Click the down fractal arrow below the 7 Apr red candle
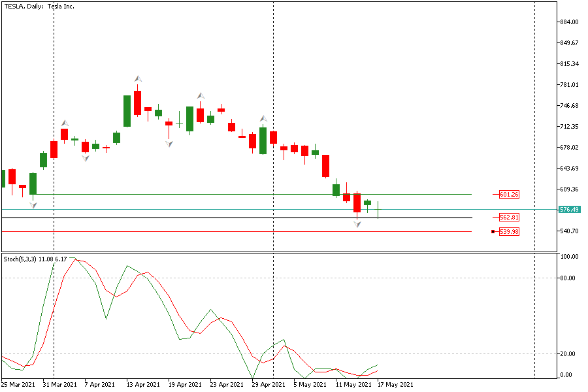The image size is (588, 392). tap(86, 158)
